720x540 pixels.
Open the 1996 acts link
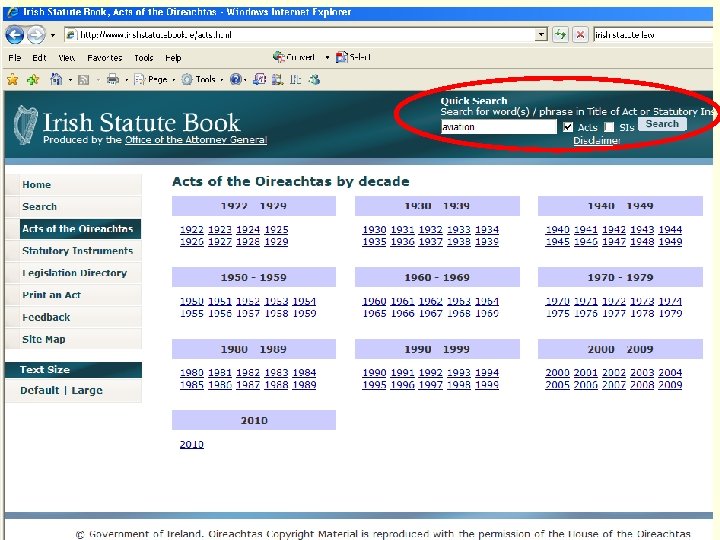pos(402,385)
